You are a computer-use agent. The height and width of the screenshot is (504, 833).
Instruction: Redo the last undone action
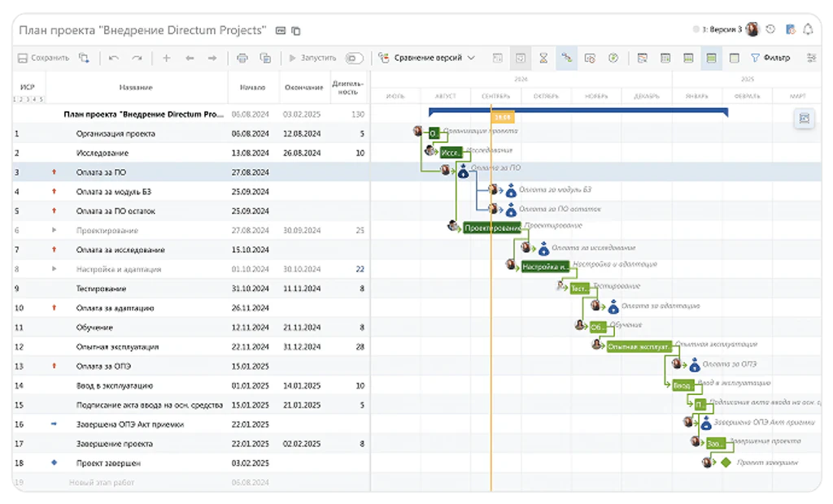(137, 58)
